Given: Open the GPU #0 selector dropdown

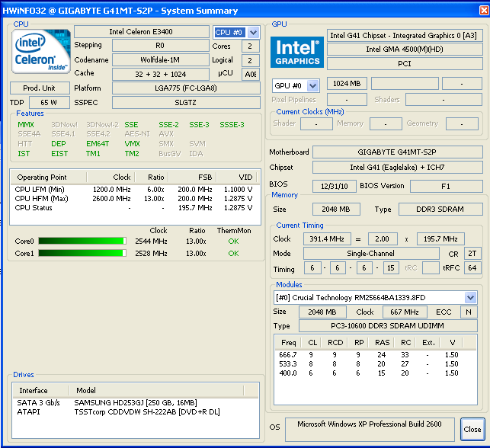Looking at the screenshot, I should pyautogui.click(x=312, y=85).
